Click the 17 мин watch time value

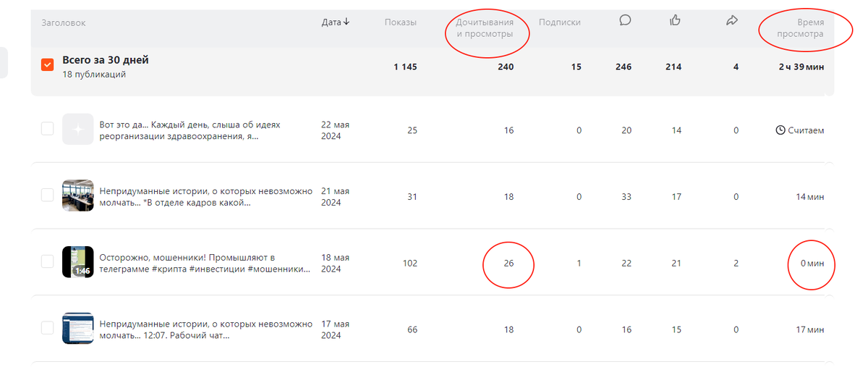[x=810, y=330]
